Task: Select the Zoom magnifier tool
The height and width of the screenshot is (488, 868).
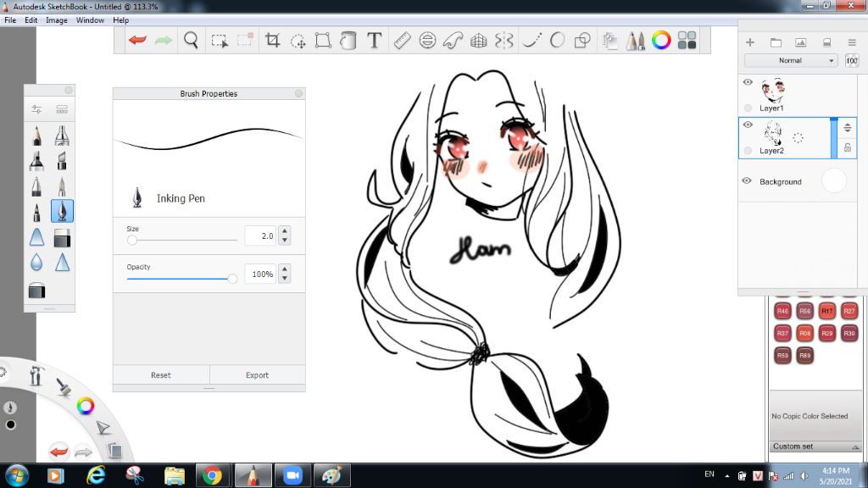Action: click(x=191, y=41)
